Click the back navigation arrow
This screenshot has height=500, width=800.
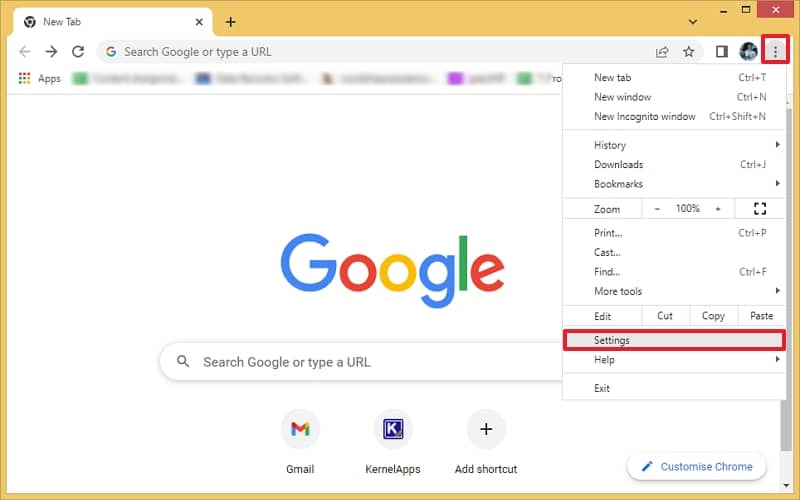pyautogui.click(x=24, y=52)
